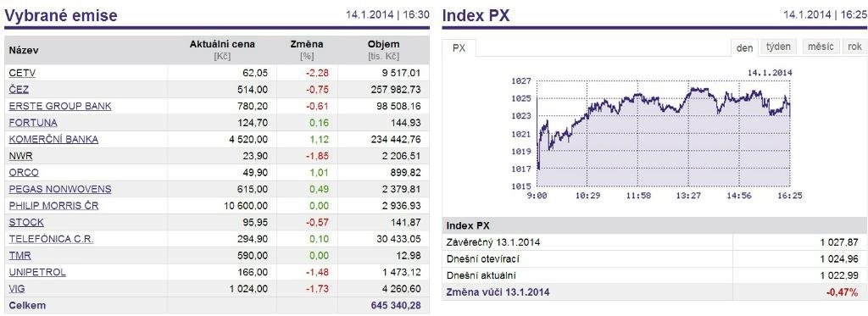Open the VIG stock link
Image resolution: width=868 pixels, height=316 pixels.
coord(17,289)
